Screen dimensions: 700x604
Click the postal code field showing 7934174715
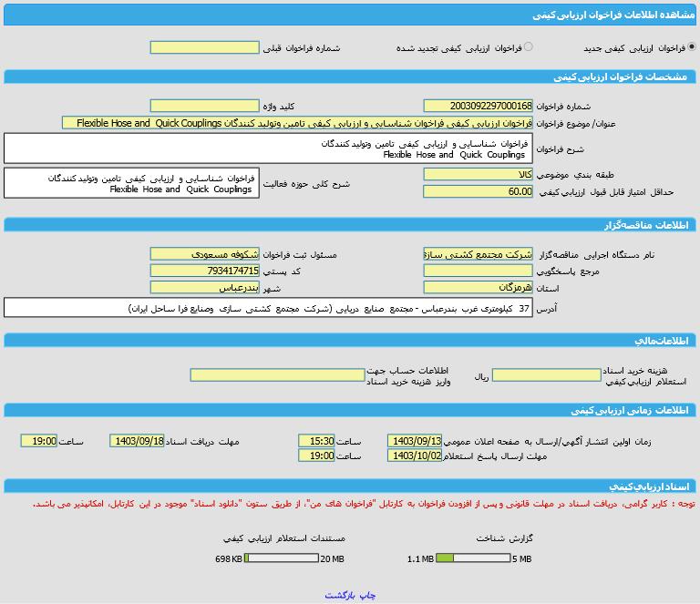click(204, 271)
